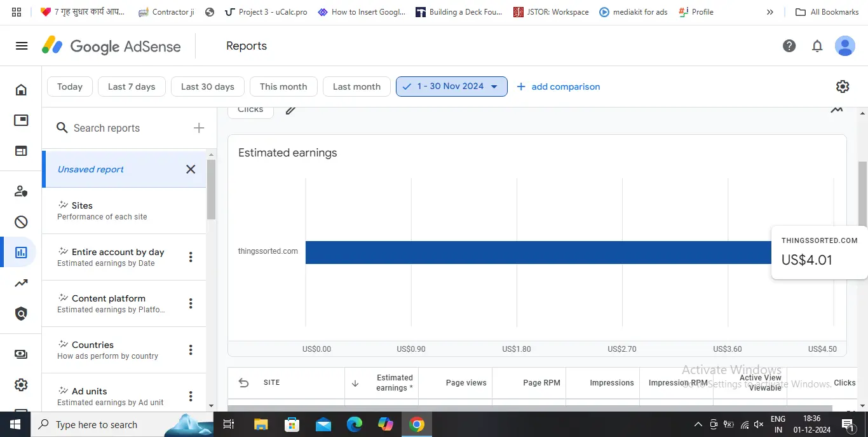Image resolution: width=868 pixels, height=437 pixels.
Task: Click the Google AdSense logo
Action: (x=111, y=46)
